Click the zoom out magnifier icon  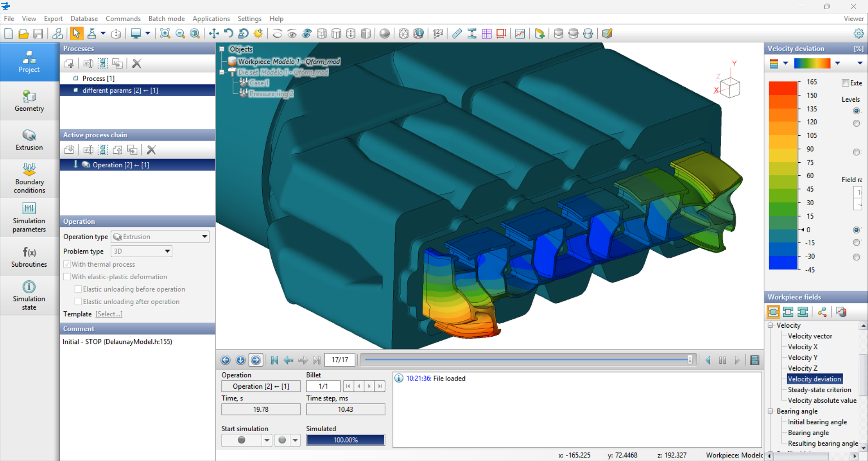[x=180, y=33]
